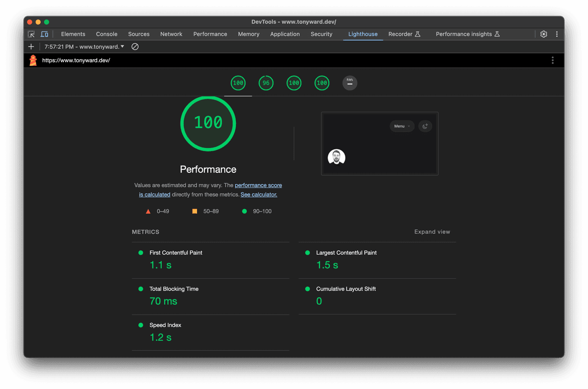Open DevTools settings gear
This screenshot has width=588, height=389.
543,34
